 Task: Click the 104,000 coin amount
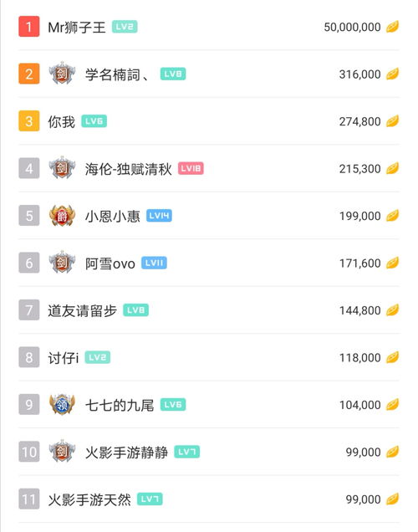[x=360, y=405]
